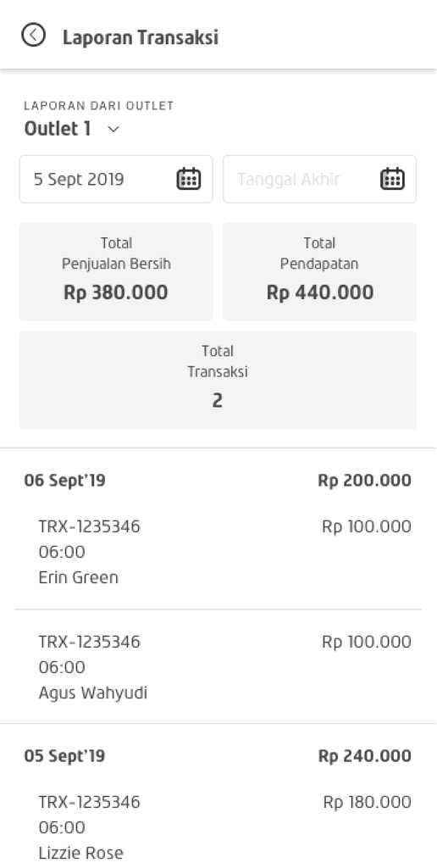The height and width of the screenshot is (868, 437).
Task: Open calendar icon for Tanggal Akhir
Action: (x=392, y=179)
